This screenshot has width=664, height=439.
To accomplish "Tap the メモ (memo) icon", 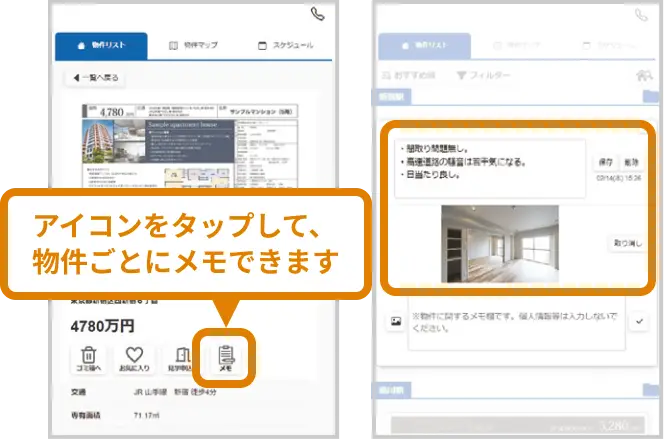I will coord(225,359).
